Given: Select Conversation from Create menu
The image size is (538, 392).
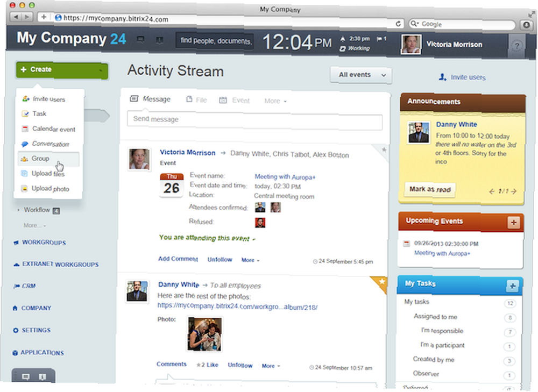Looking at the screenshot, I should 51,144.
